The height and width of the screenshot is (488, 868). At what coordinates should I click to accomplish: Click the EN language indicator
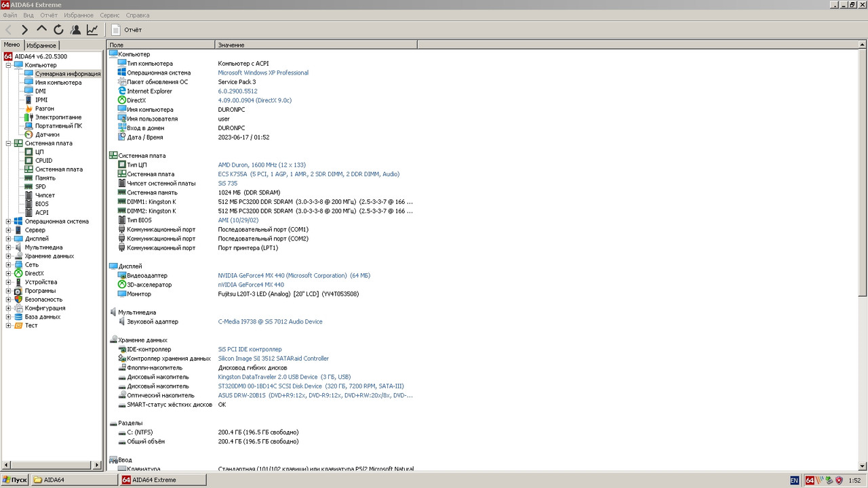pos(794,481)
